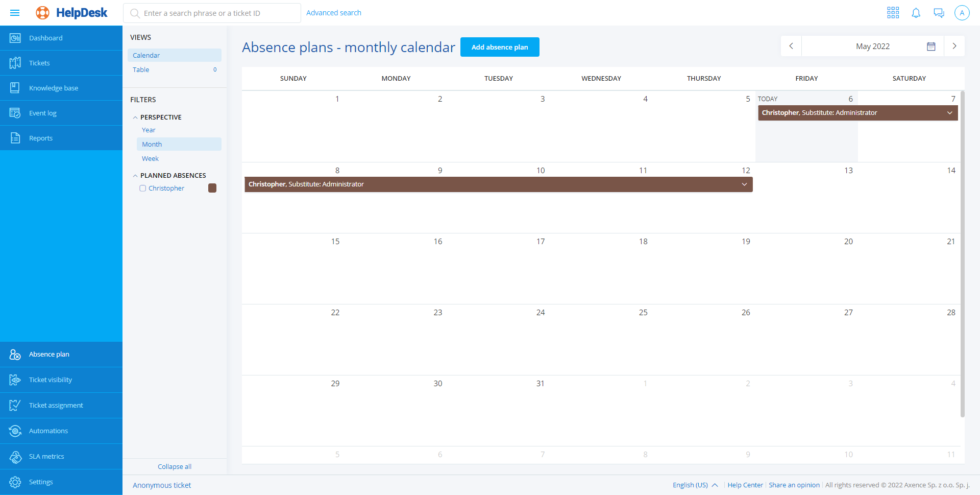
Task: Expand Christopher's absence entry on May 8
Action: pos(744,184)
